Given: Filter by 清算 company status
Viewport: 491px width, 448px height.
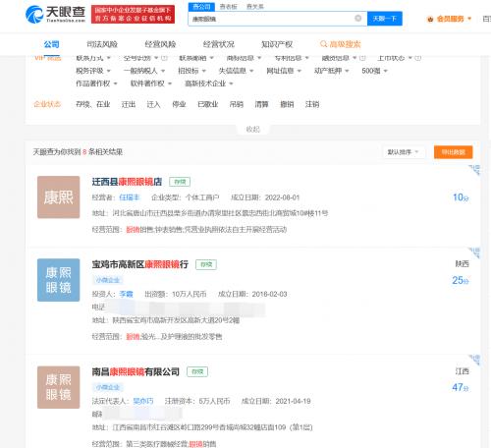Looking at the screenshot, I should 261,104.
